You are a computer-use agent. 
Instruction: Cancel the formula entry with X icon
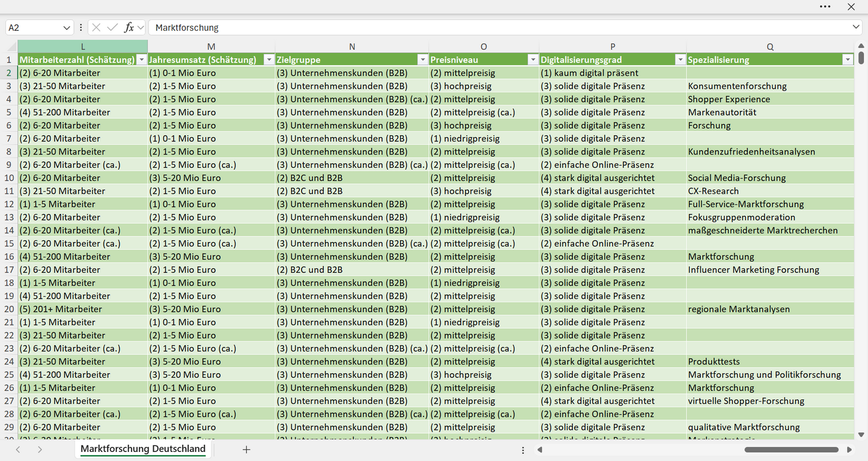96,28
